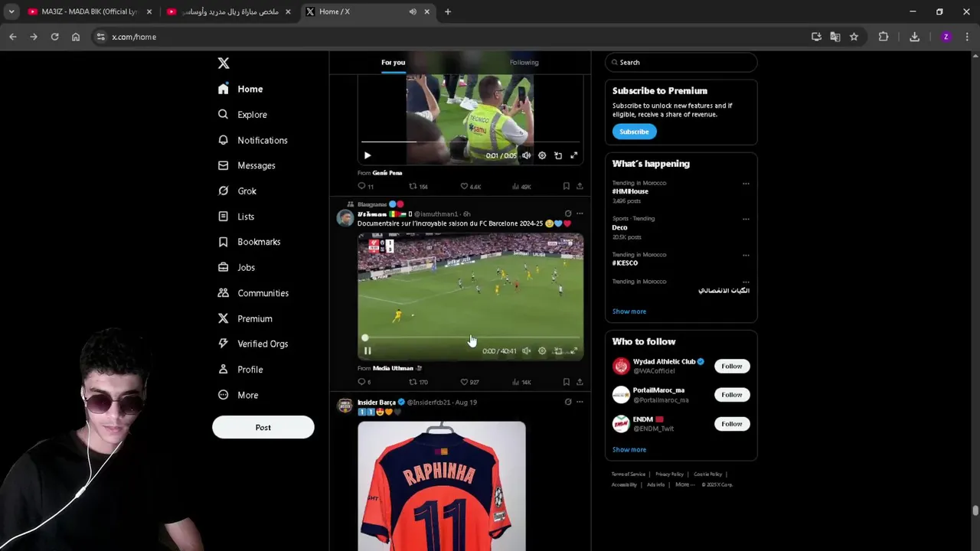Open more options for #ICESCO trend
The height and width of the screenshot is (551, 980).
(746, 255)
